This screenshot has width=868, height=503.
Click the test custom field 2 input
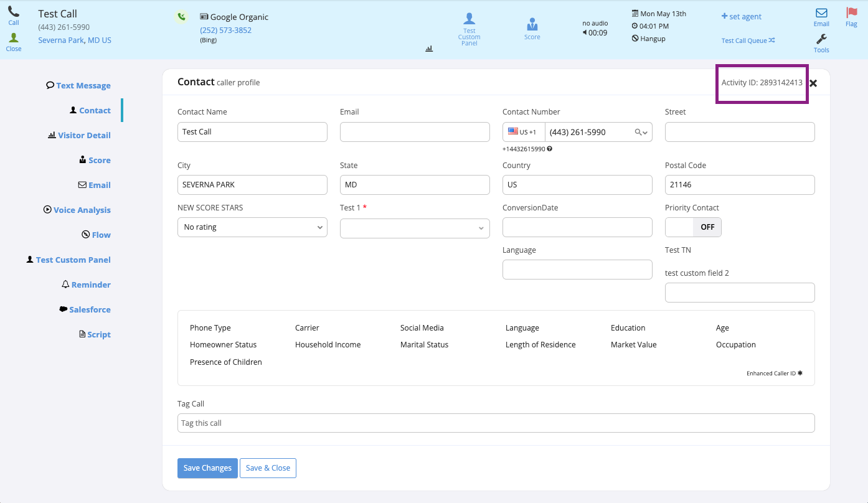click(740, 293)
